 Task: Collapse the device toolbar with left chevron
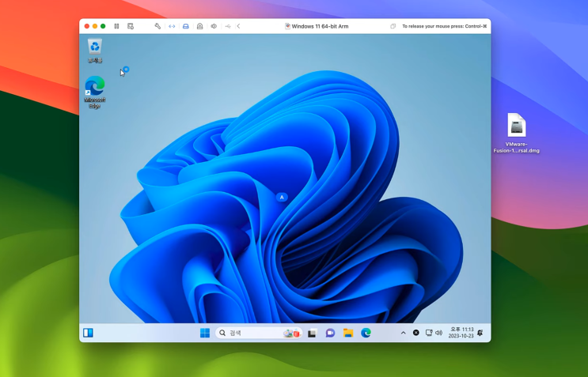(238, 26)
